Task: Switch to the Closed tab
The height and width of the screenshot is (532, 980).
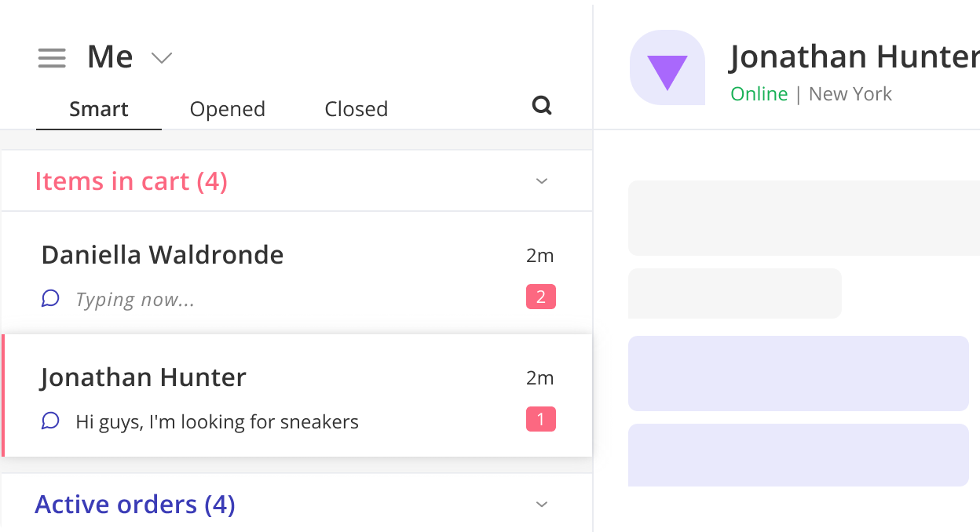Action: click(357, 109)
